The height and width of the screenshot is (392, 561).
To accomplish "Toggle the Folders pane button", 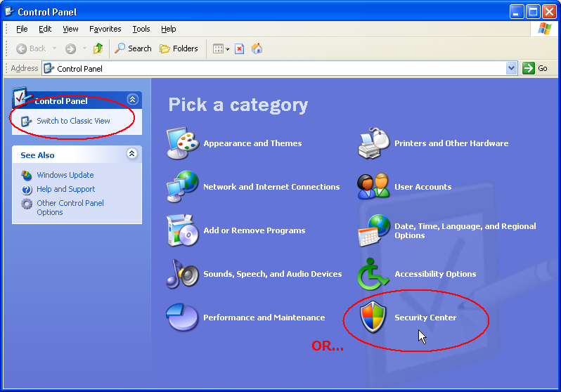I will (179, 48).
